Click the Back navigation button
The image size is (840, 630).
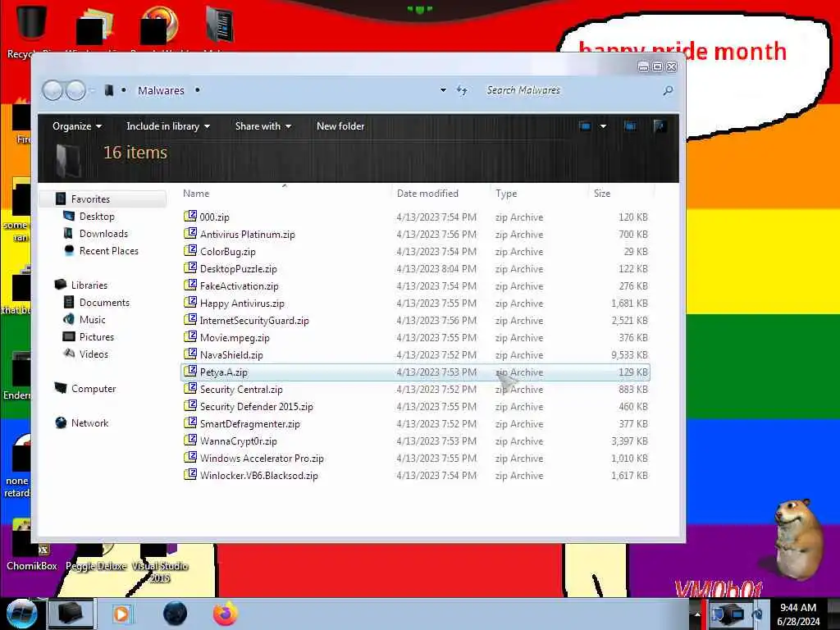[x=53, y=90]
